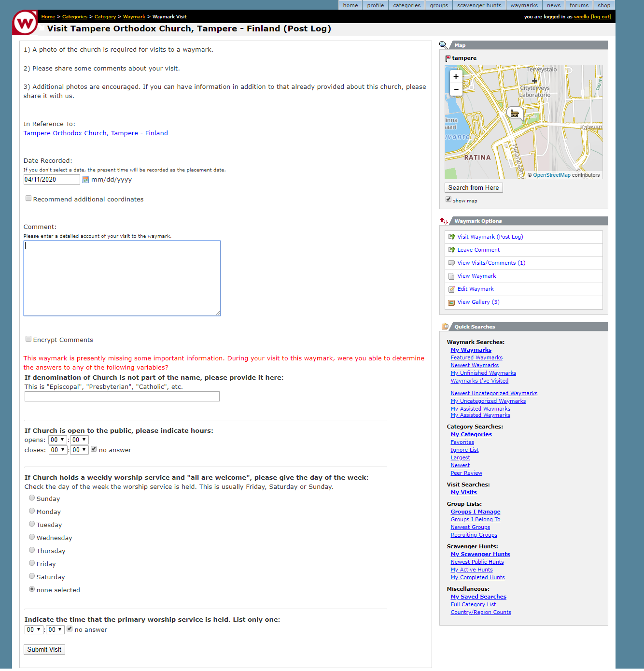Go to the forums tab

click(x=579, y=5)
